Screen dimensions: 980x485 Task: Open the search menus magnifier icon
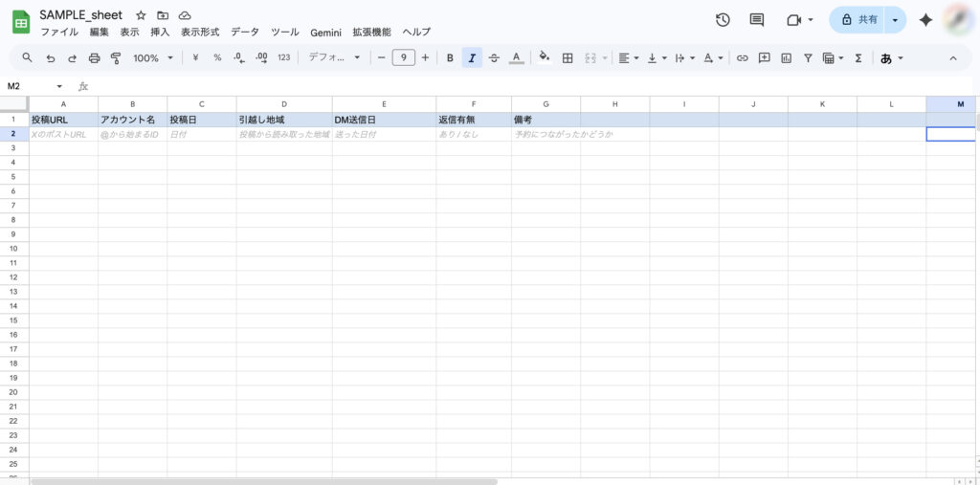(x=27, y=57)
